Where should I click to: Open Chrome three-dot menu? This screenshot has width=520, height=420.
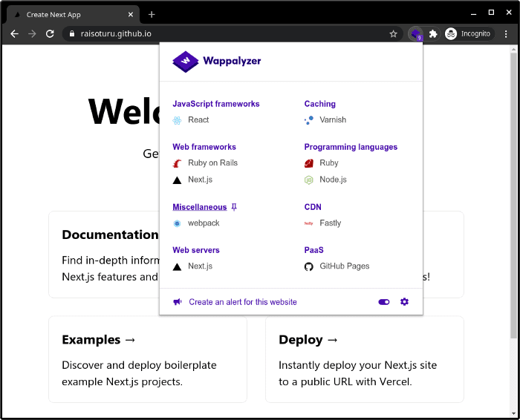click(x=506, y=34)
